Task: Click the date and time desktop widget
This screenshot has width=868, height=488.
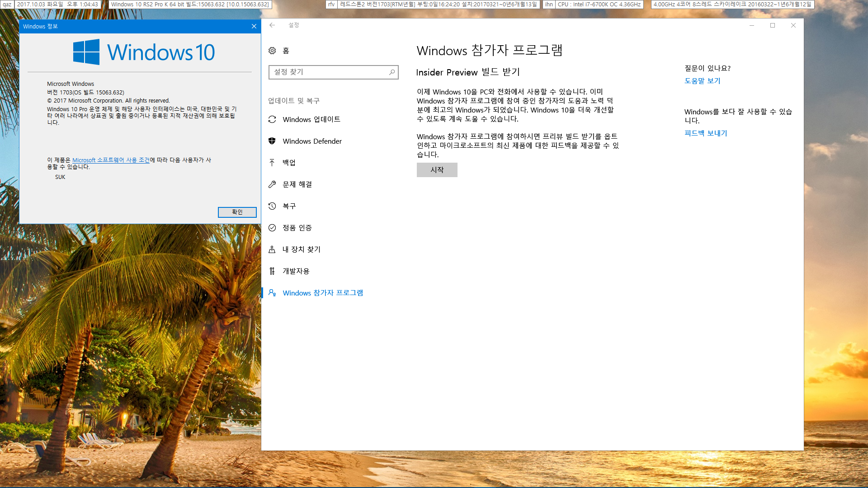Action: pos(58,5)
